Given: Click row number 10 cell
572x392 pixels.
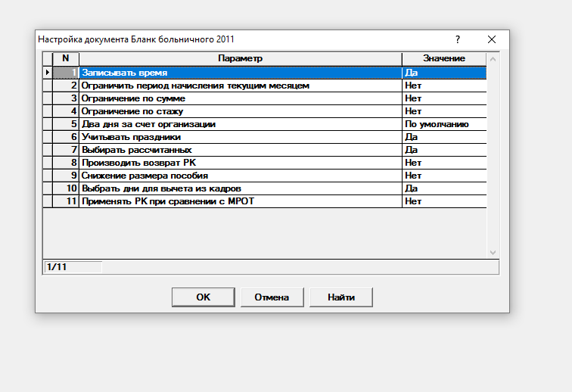Looking at the screenshot, I should point(66,188).
